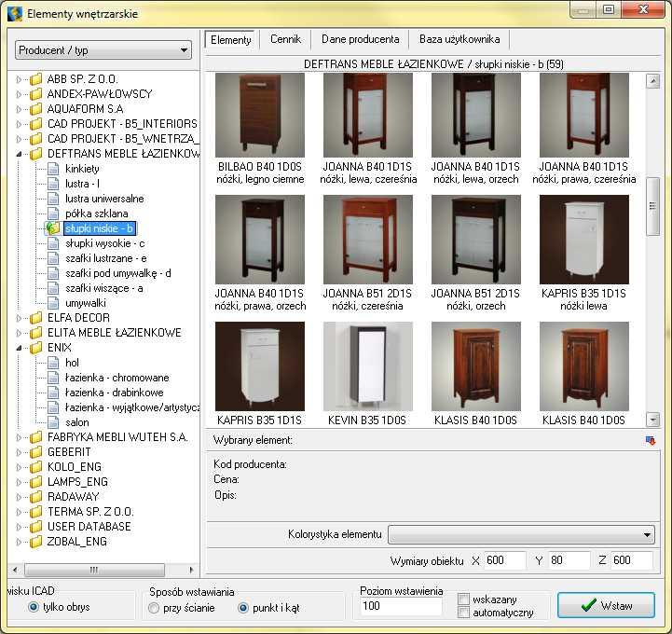This screenshot has height=634, width=672.
Task: Expand the ABB SP. Z O.O. node
Action: [19, 79]
